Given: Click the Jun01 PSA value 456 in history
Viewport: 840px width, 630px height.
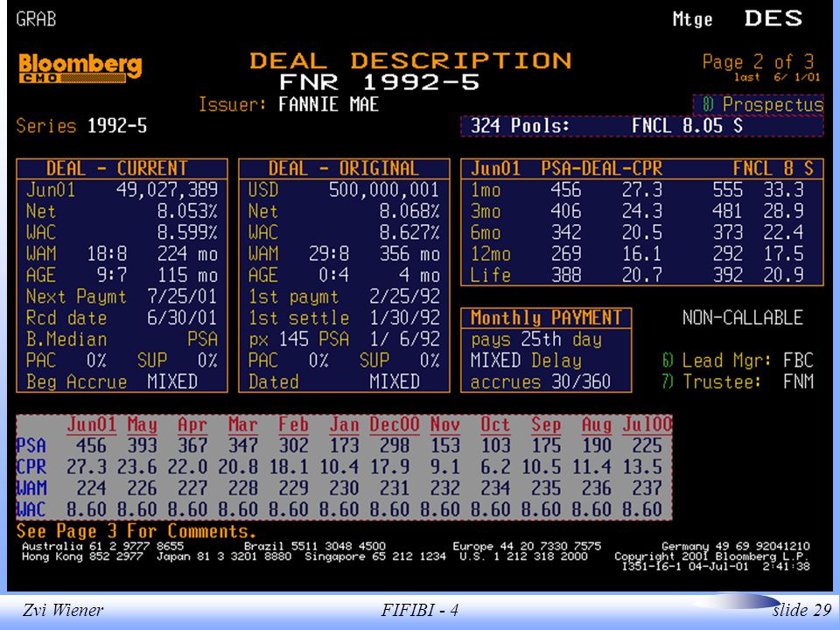Looking at the screenshot, I should click(x=91, y=445).
